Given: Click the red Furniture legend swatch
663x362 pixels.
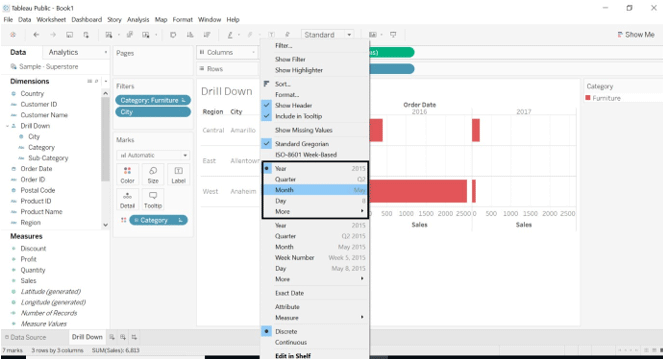Looking at the screenshot, I should 588,98.
